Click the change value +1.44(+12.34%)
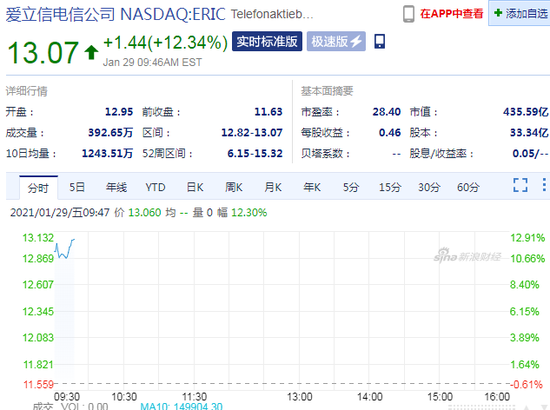Screen dimensions: 550x410 pyautogui.click(x=166, y=43)
